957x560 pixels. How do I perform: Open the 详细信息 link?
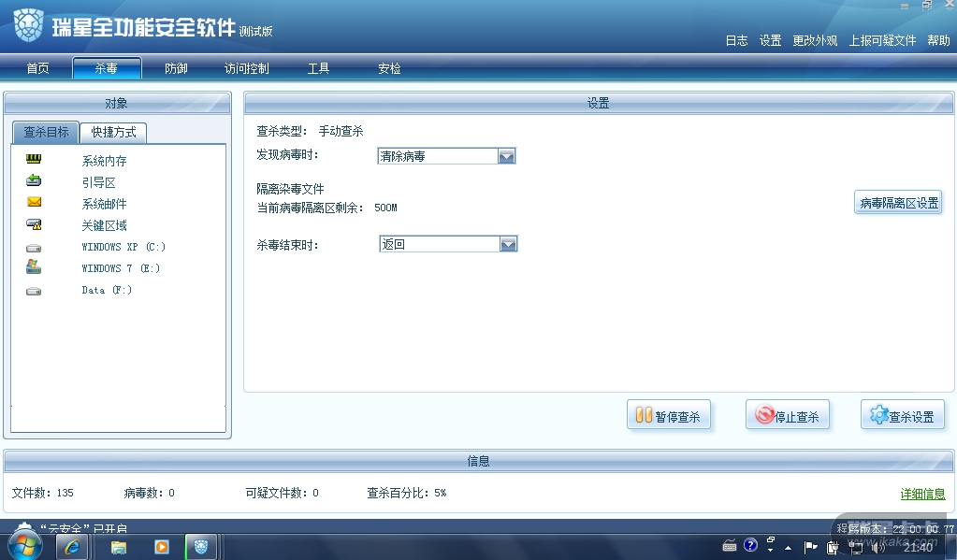pos(922,495)
